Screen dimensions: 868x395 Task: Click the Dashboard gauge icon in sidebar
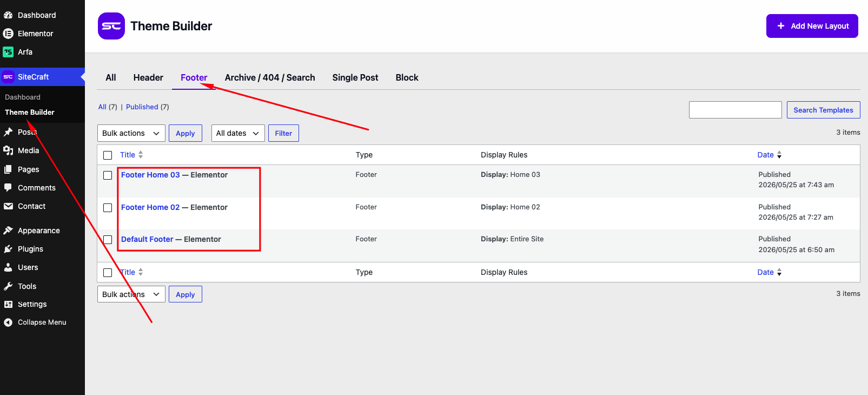[x=8, y=15]
